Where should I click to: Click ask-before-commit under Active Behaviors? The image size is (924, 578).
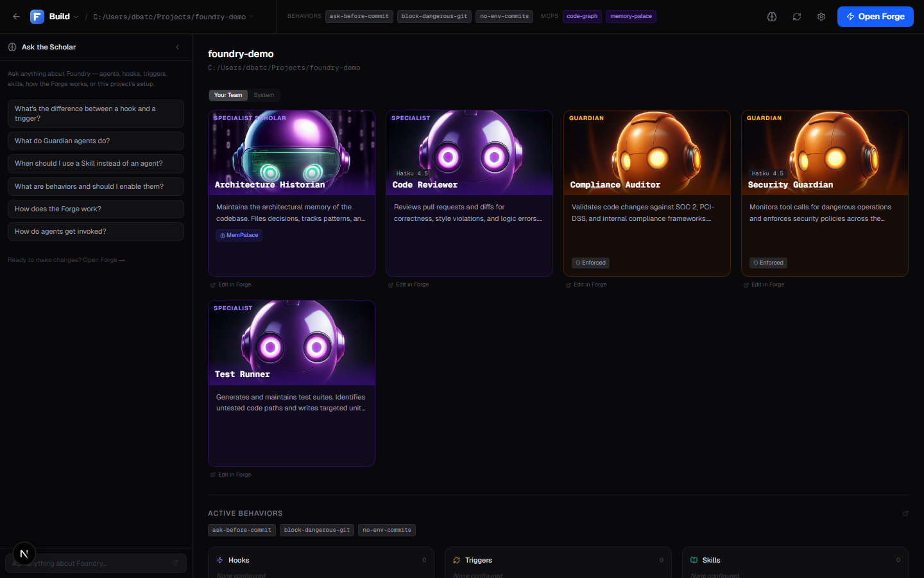pos(242,530)
